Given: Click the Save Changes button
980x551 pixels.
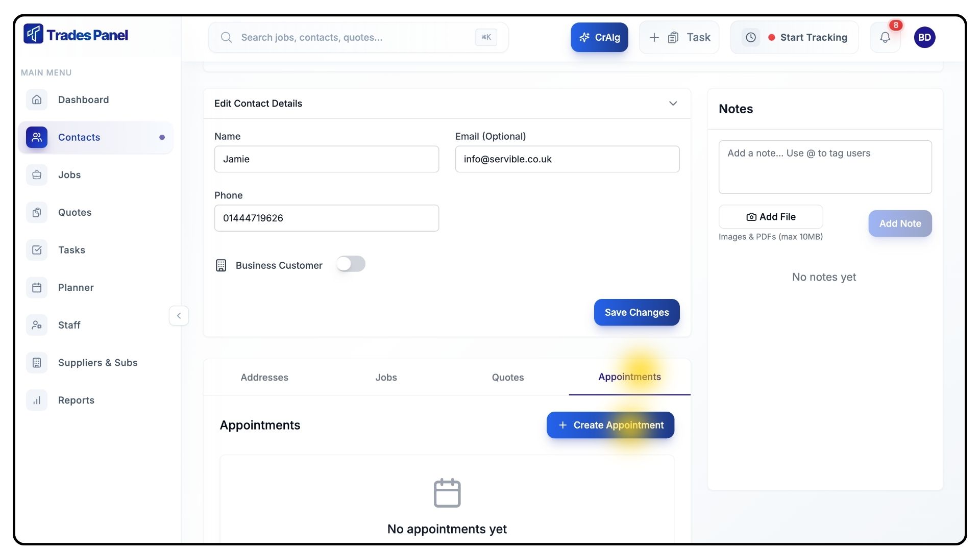Looking at the screenshot, I should tap(636, 312).
